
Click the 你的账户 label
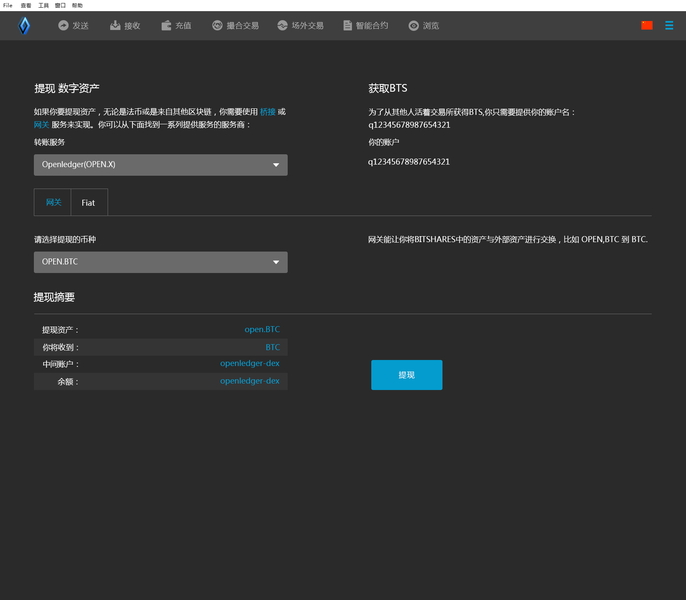(x=383, y=142)
